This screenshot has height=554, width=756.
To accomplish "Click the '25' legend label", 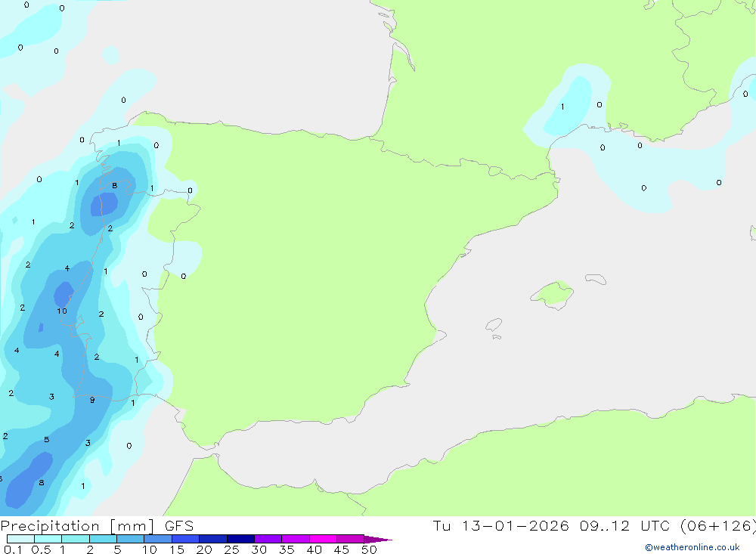I will point(231,549).
